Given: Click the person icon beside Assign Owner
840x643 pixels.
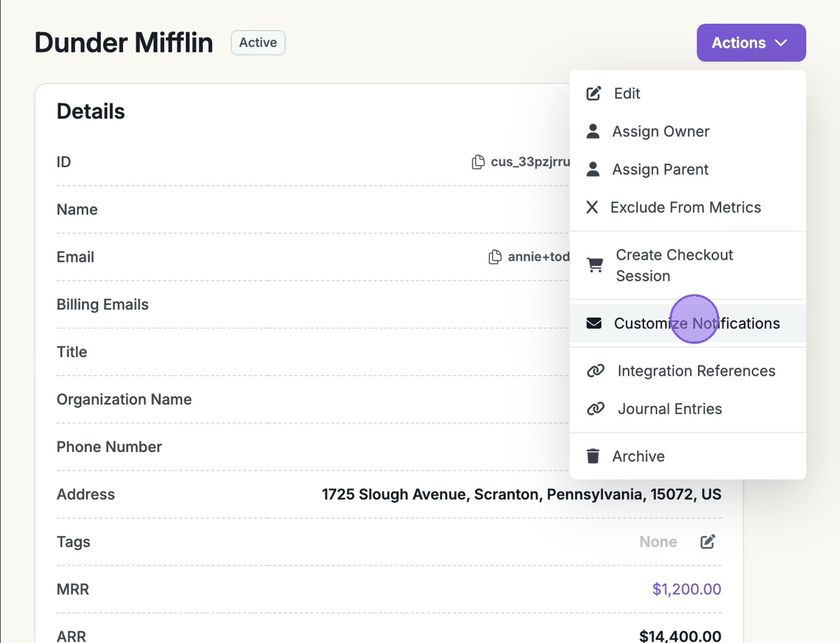Looking at the screenshot, I should click(x=593, y=131).
